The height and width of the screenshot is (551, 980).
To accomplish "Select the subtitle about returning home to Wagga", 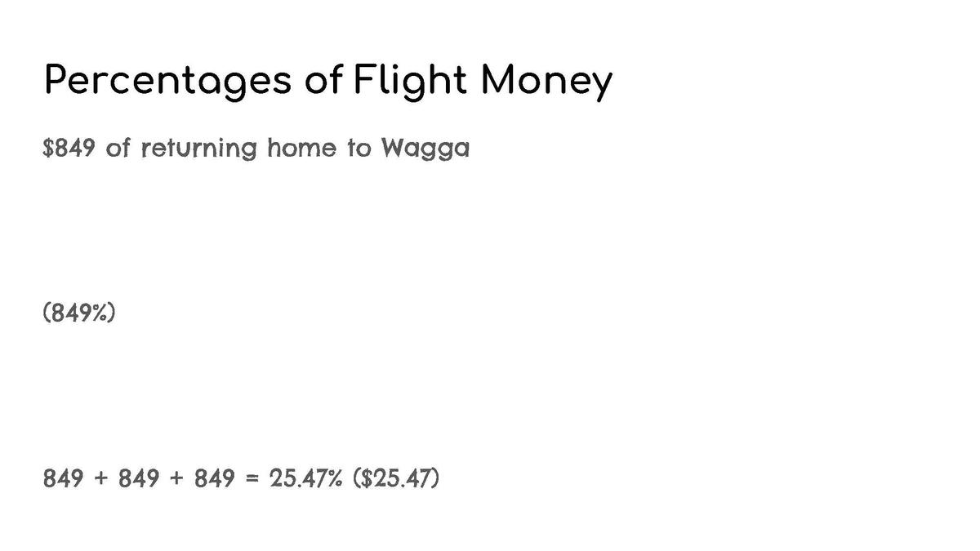I will 256,149.
